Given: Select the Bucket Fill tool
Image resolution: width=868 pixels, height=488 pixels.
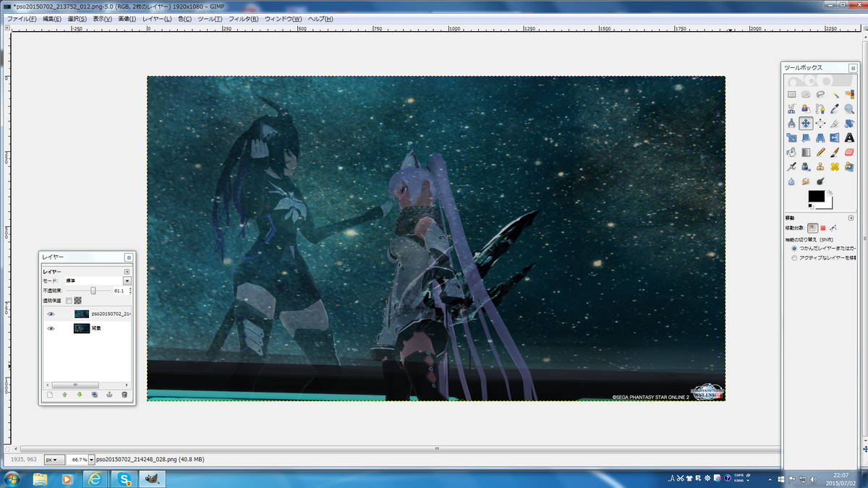Looking at the screenshot, I should click(791, 153).
